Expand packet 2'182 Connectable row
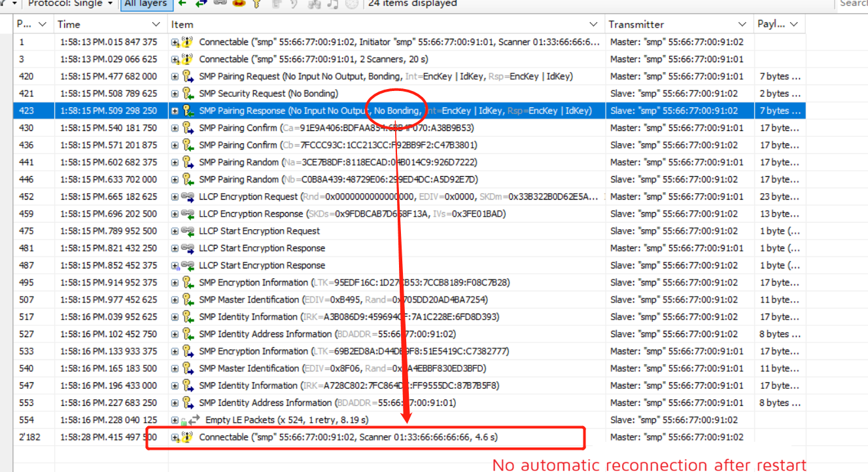Screen dimensions: 868x472 coord(175,437)
